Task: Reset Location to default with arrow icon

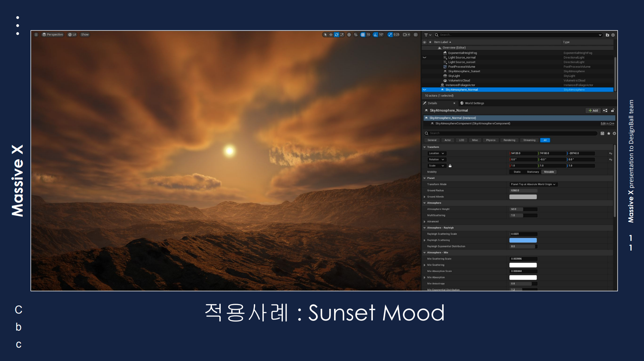Action: point(611,154)
